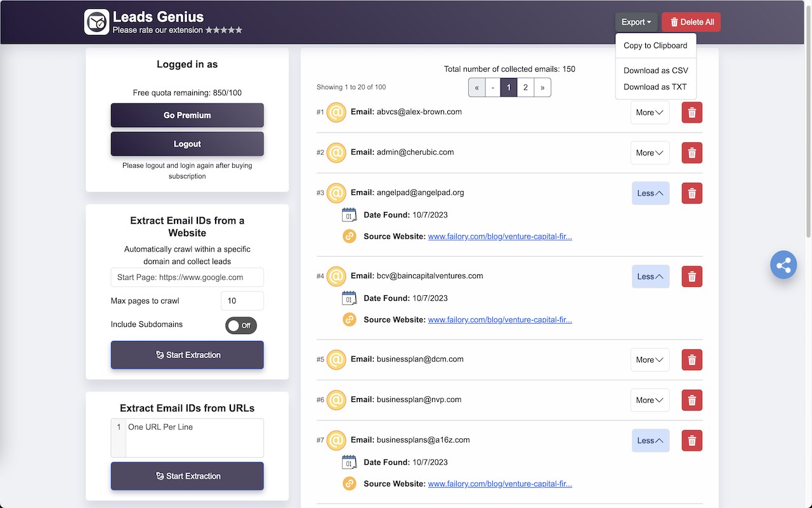Choose Download as CSV

(655, 70)
